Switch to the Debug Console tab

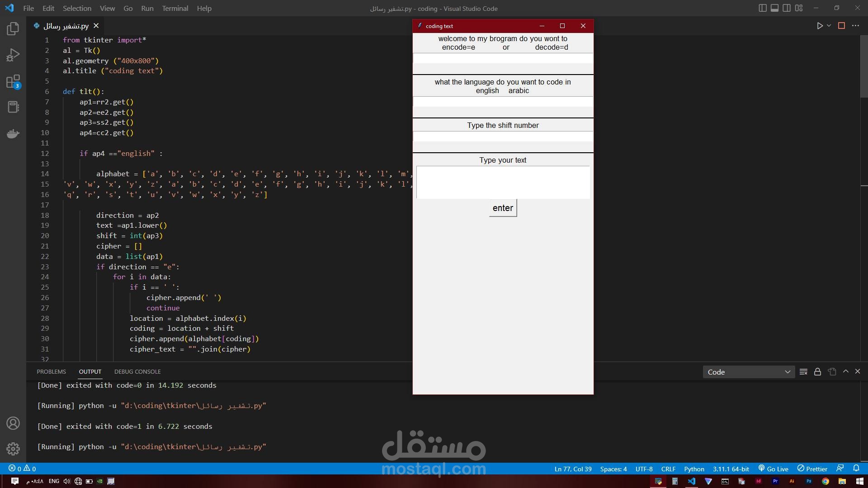click(137, 371)
